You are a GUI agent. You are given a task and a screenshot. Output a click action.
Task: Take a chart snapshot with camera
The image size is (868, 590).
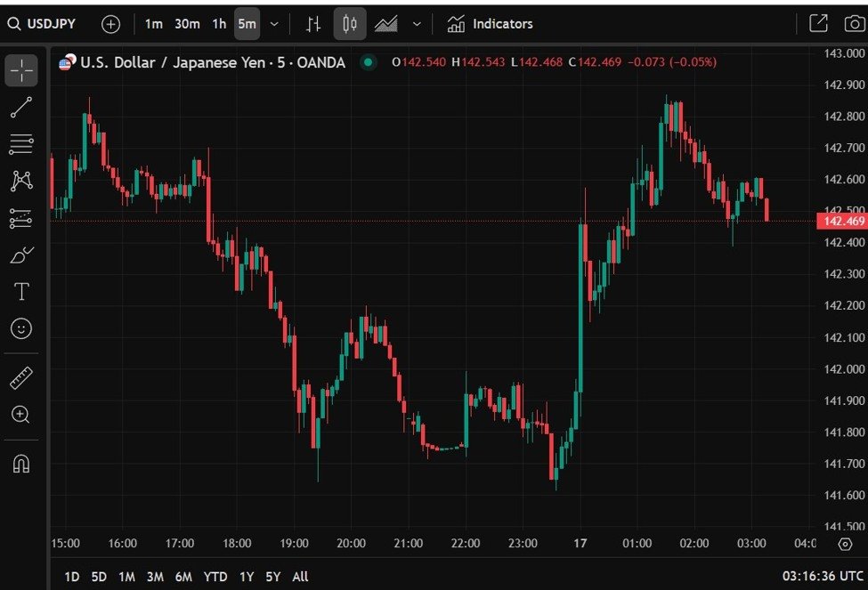click(x=854, y=24)
